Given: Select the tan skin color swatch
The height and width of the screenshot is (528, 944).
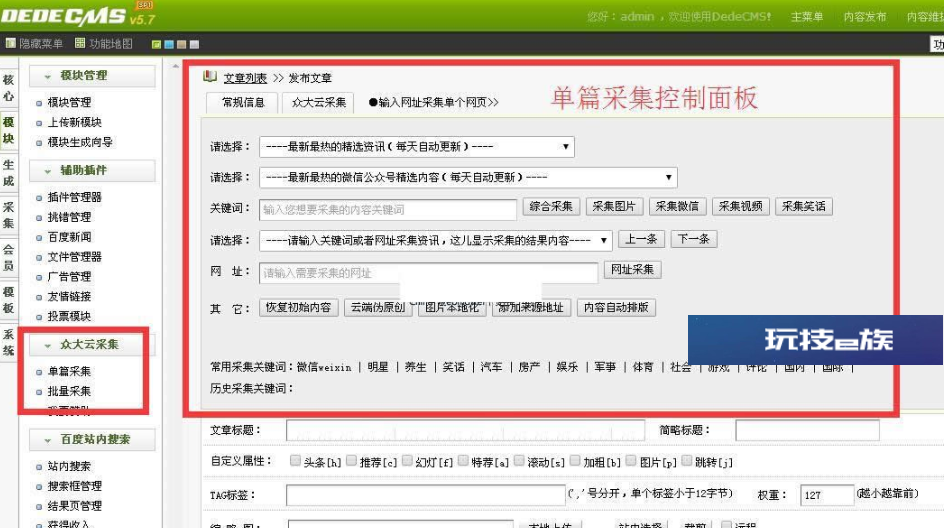Looking at the screenshot, I should (x=182, y=45).
